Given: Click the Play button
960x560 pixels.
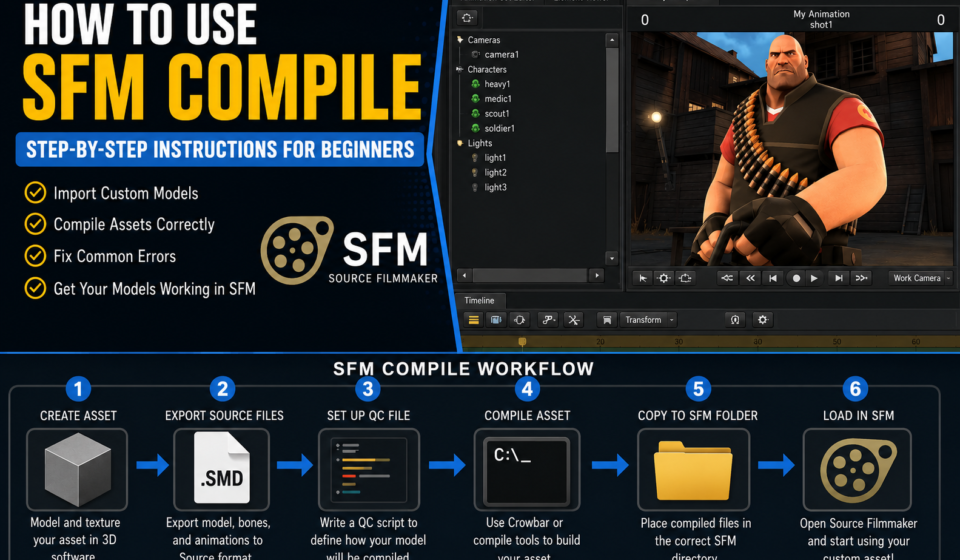Looking at the screenshot, I should click(x=814, y=278).
